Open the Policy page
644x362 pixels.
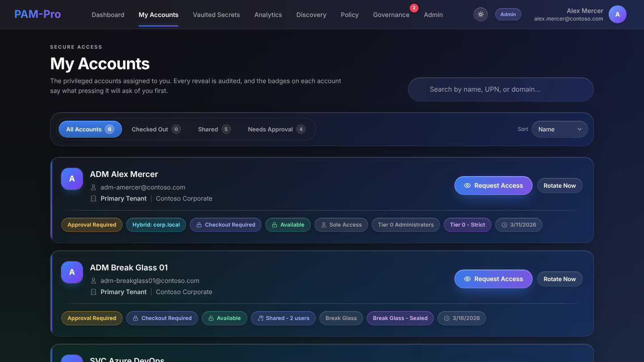[350, 15]
